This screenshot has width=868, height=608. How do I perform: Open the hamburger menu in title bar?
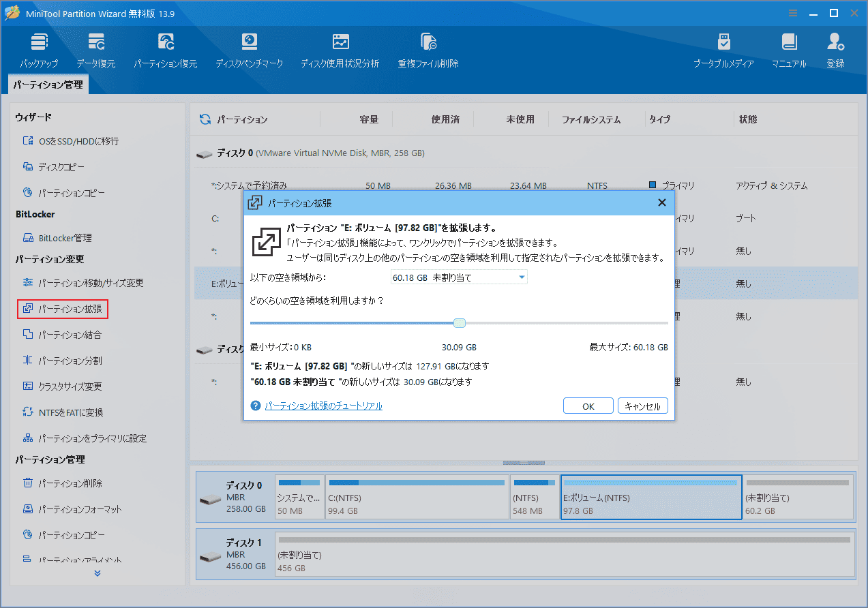coord(792,13)
